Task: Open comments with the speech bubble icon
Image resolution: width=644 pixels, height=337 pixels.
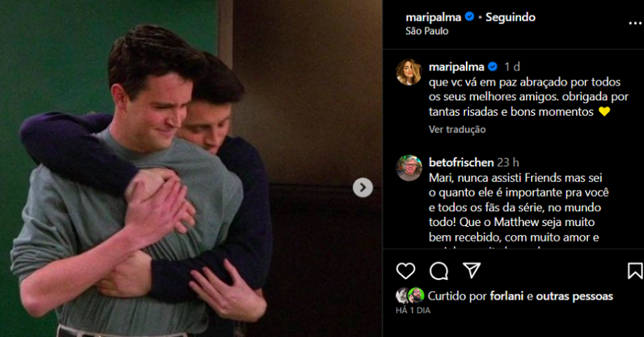Action: click(439, 271)
